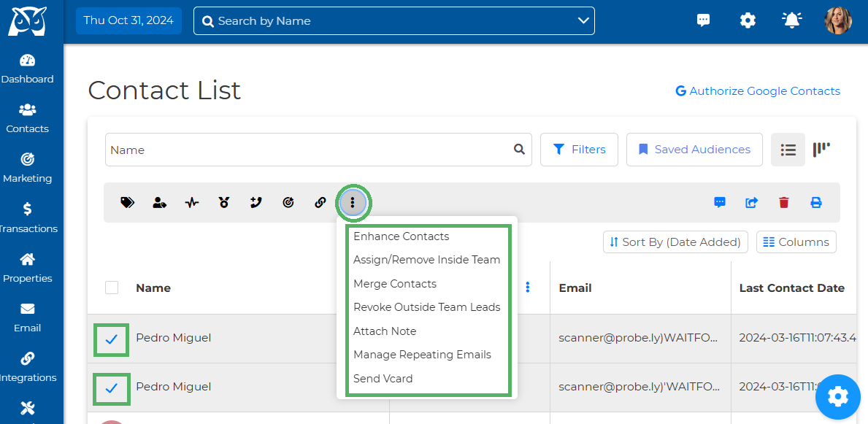Click the three-dot more actions button
The image size is (868, 424).
coord(353,203)
